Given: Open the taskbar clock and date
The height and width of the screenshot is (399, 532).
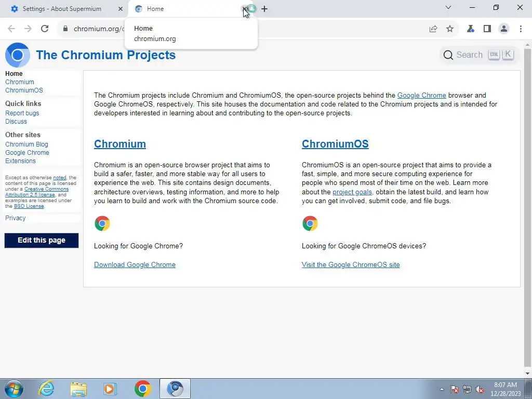Looking at the screenshot, I should [x=506, y=389].
